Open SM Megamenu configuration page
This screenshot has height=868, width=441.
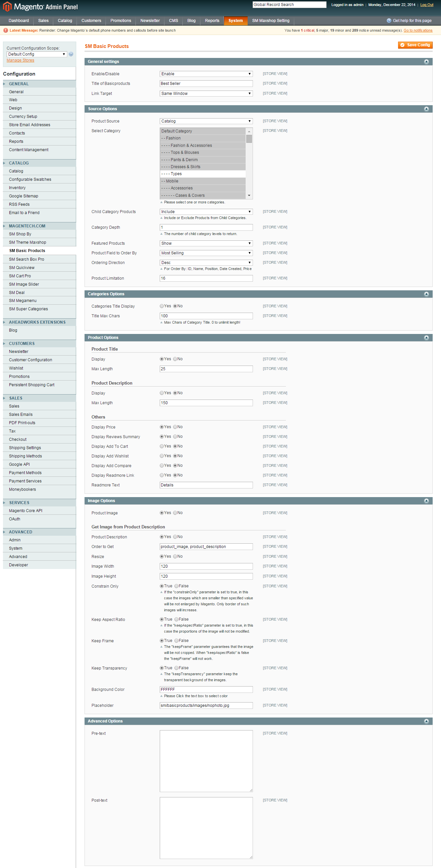point(23,301)
